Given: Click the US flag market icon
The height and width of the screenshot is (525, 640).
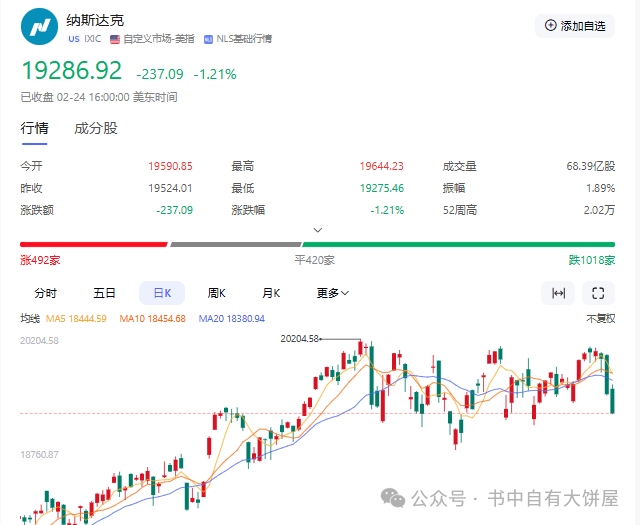Looking at the screenshot, I should click(115, 39).
